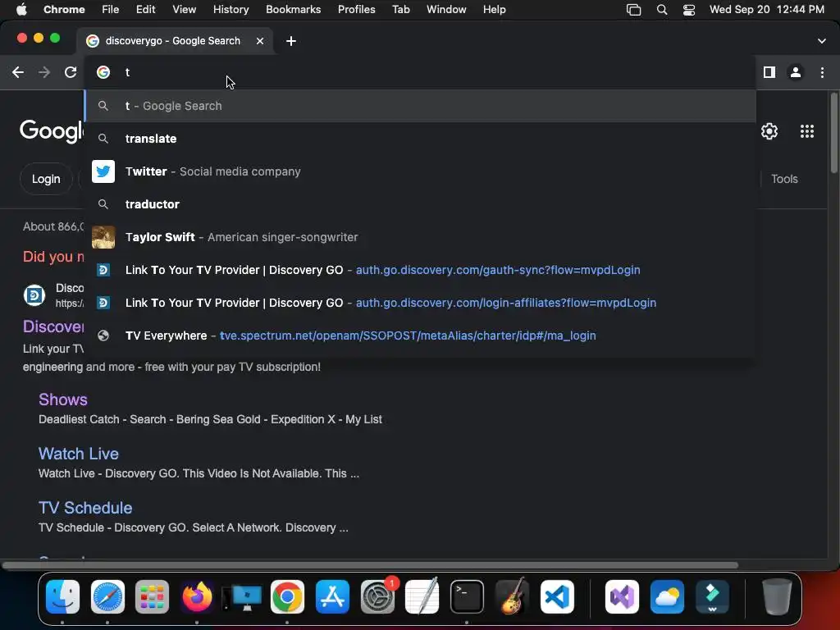840x630 pixels.
Task: Click the forward navigation arrow
Action: (x=44, y=72)
